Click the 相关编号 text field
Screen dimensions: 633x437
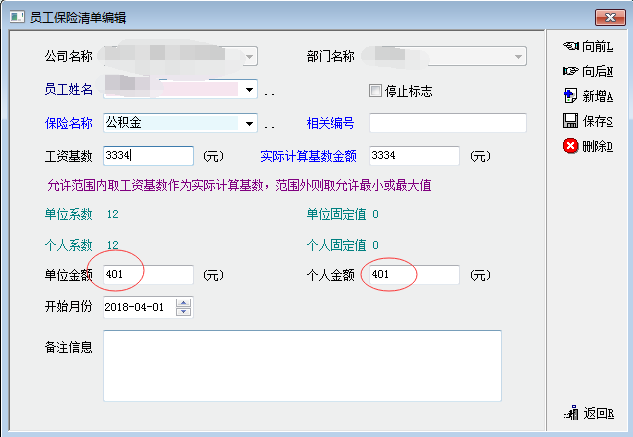pyautogui.click(x=447, y=123)
